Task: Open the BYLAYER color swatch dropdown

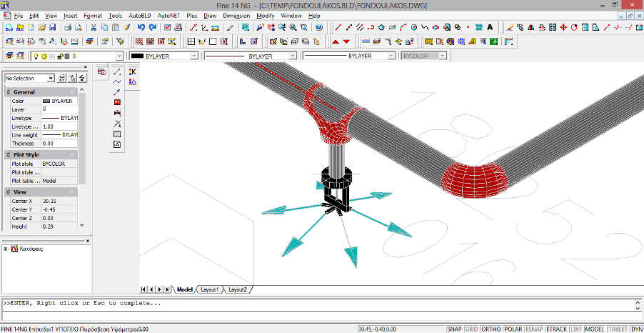Action: click(x=193, y=56)
